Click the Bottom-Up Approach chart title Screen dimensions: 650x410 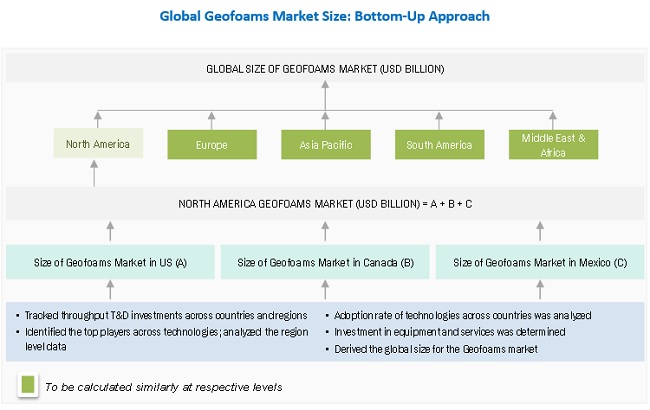[x=325, y=17]
